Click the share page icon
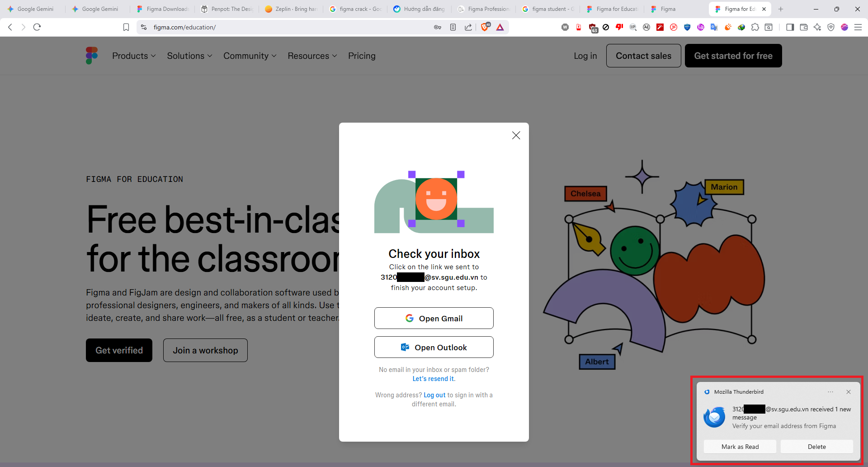 click(x=468, y=27)
